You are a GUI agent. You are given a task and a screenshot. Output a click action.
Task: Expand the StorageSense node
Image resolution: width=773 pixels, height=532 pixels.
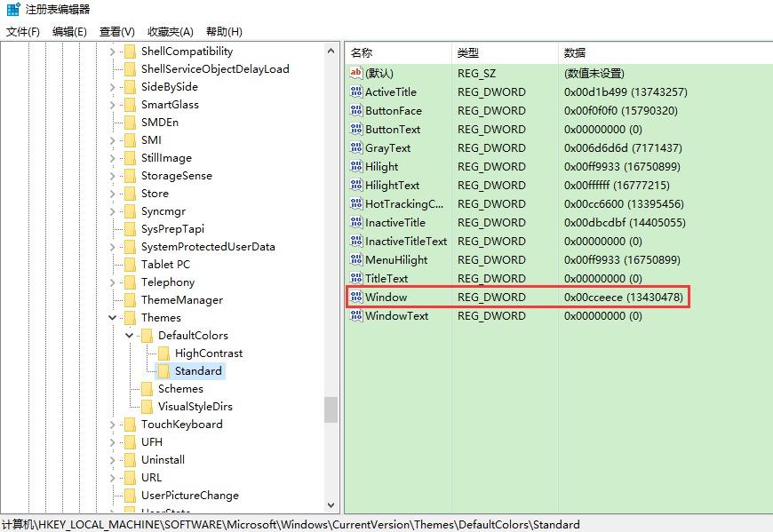point(113,176)
